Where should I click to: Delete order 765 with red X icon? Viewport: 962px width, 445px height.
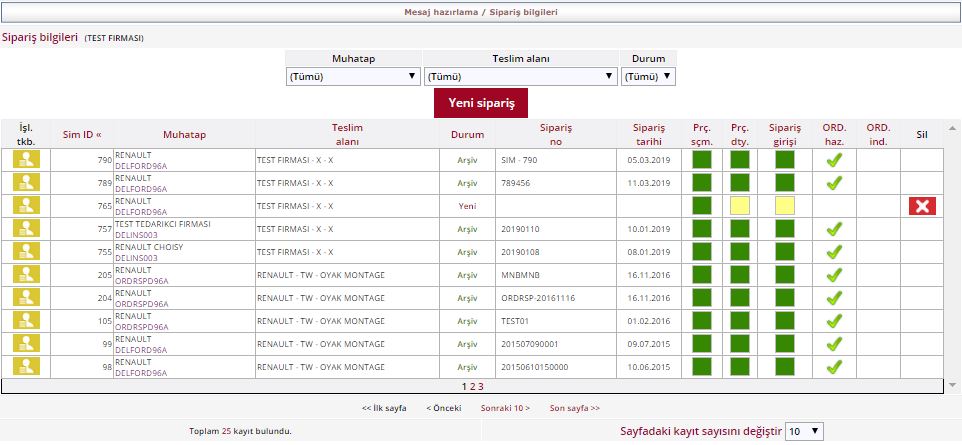(921, 205)
